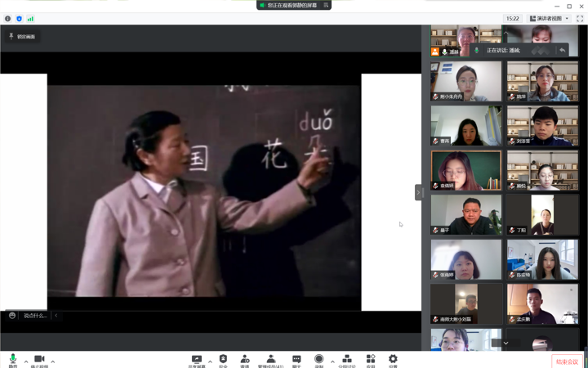This screenshot has width=588, height=368.
Task: Select 丁阳's video thumbnail
Action: (542, 214)
